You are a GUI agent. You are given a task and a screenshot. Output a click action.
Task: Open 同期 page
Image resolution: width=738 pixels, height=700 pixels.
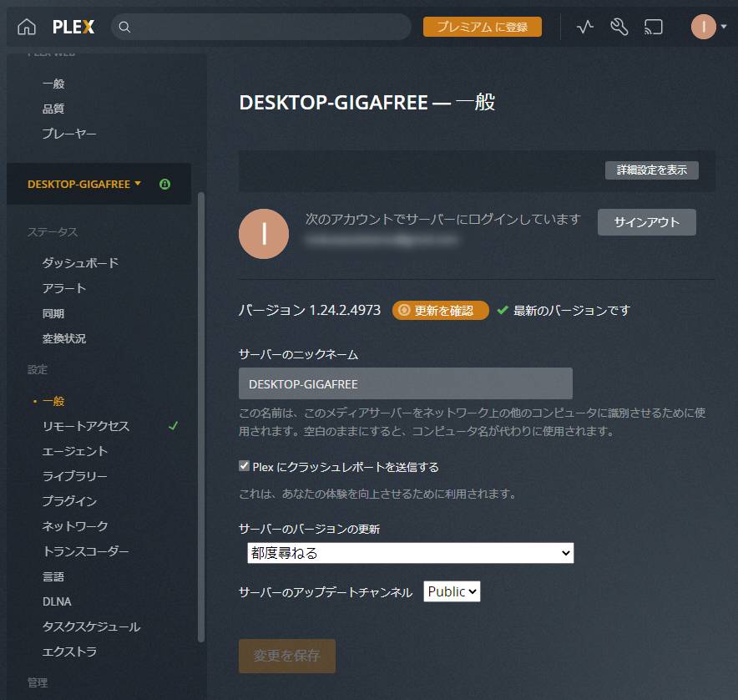[x=53, y=314]
